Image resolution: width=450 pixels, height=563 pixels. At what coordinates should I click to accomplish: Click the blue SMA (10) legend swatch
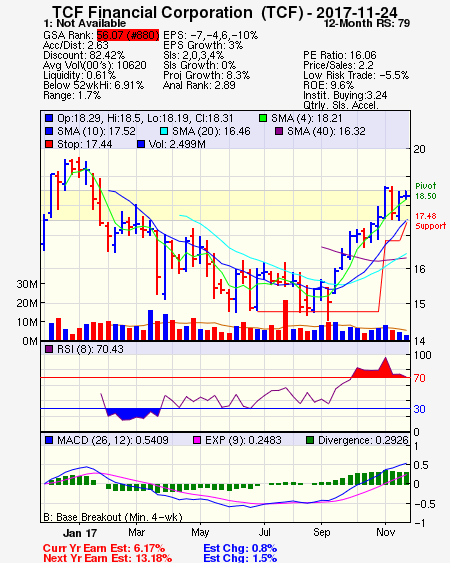[x=49, y=131]
